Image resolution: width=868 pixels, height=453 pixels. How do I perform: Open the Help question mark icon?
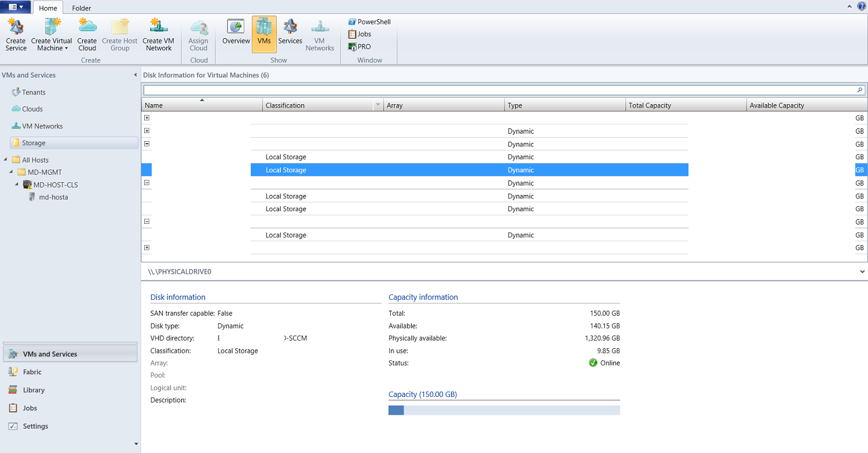[x=861, y=6]
